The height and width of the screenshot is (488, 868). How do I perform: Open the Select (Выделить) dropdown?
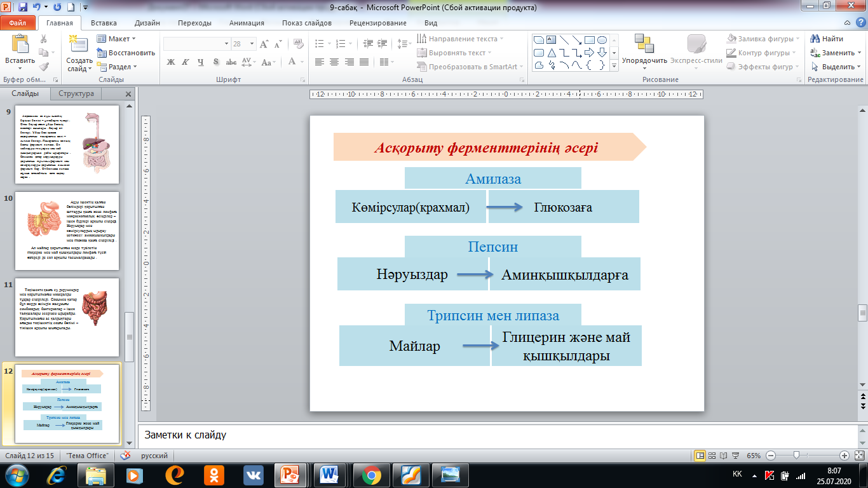(x=837, y=67)
